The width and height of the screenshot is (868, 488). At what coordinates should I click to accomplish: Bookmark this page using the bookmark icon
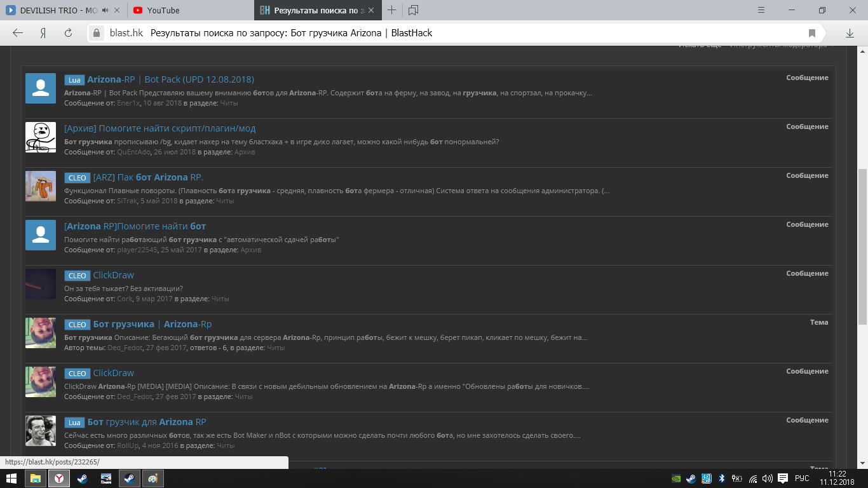(x=812, y=33)
